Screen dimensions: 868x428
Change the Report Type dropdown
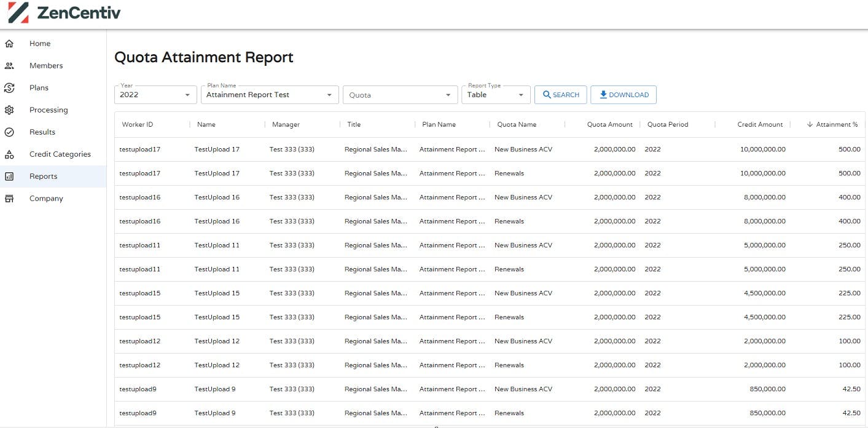[x=496, y=95]
